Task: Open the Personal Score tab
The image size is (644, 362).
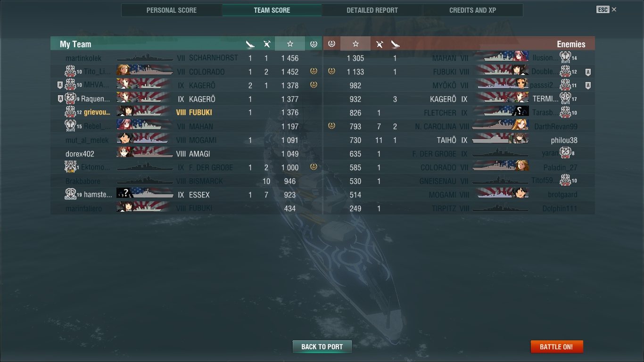Action: [172, 10]
